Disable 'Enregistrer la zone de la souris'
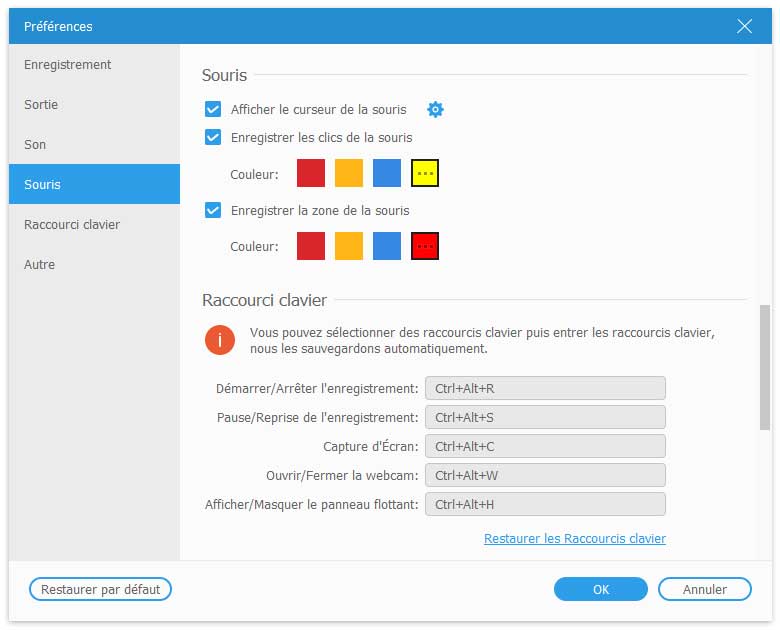The image size is (780, 630). click(x=213, y=211)
